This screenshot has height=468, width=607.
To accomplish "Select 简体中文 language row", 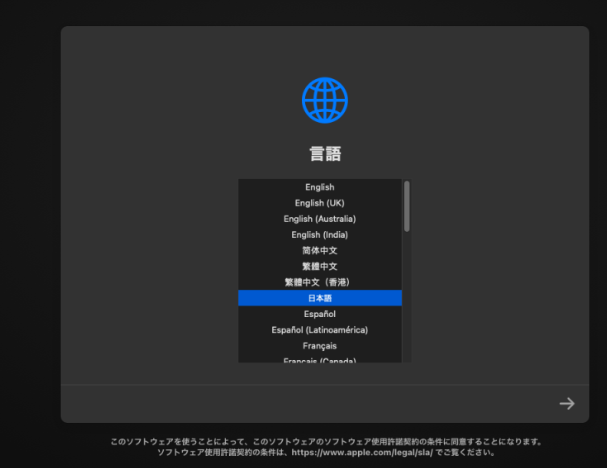I will [x=320, y=250].
